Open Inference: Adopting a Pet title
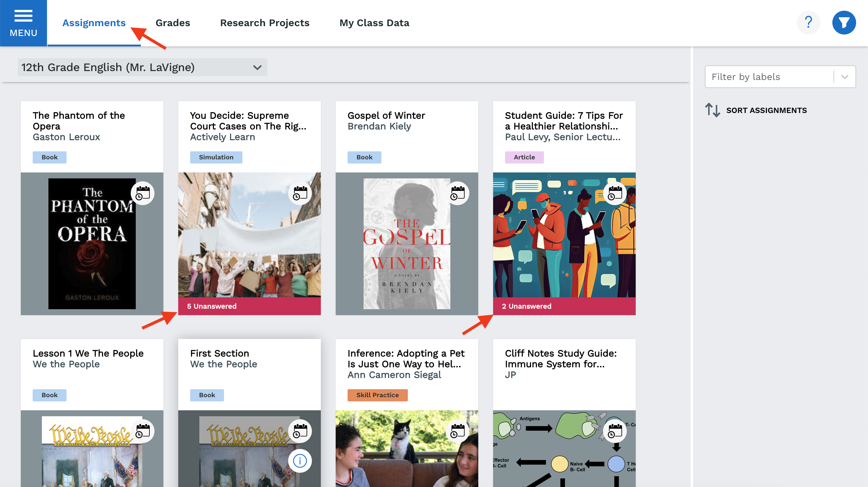 [406, 359]
